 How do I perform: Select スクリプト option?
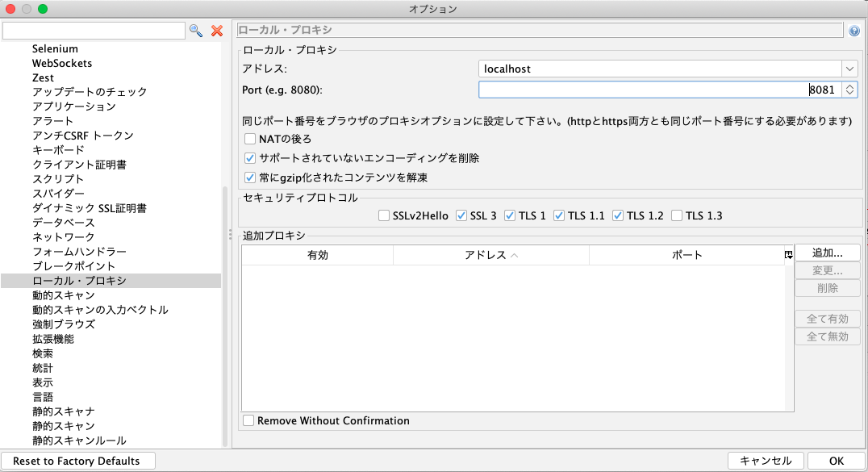point(58,179)
